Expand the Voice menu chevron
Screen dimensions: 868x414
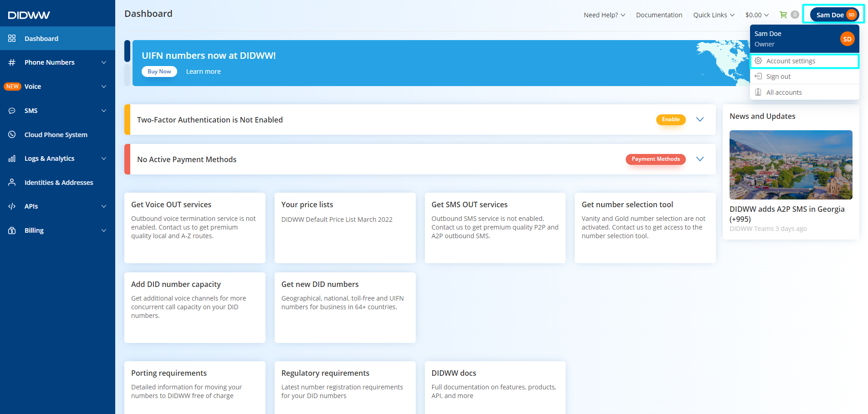pos(104,87)
